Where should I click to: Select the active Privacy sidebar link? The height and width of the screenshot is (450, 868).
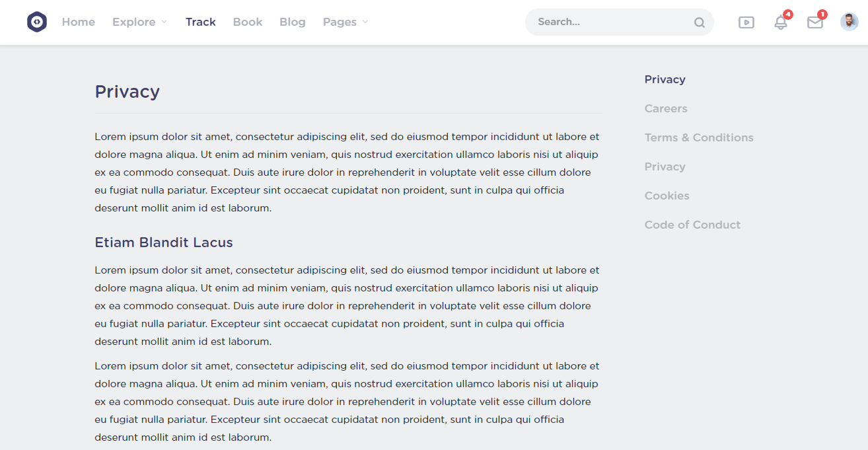[665, 79]
